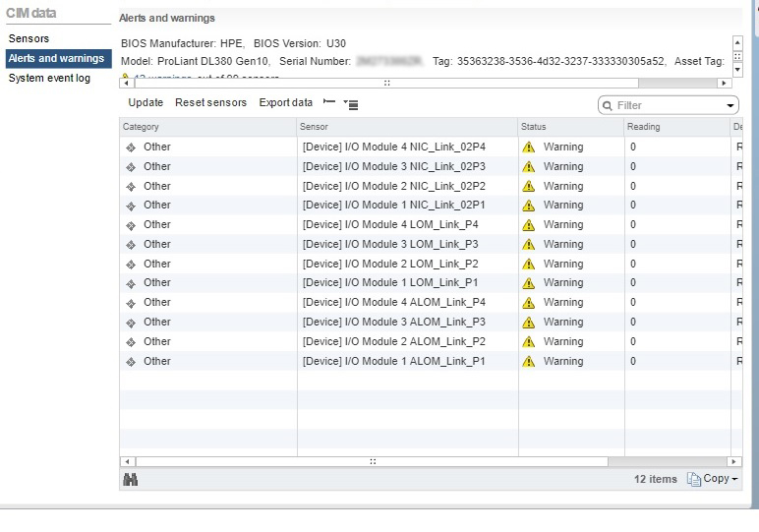Click the magnifier icon in Filter box
Viewport: 759px width, 532px height.
609,105
